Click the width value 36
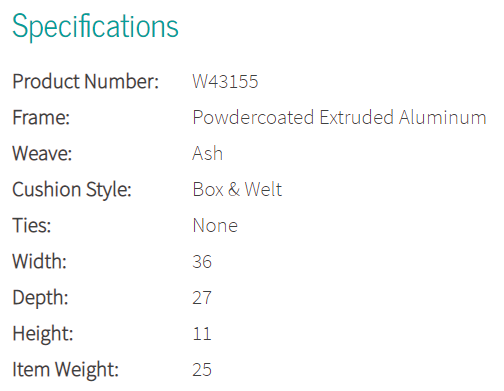504x391 pixels. pyautogui.click(x=202, y=262)
